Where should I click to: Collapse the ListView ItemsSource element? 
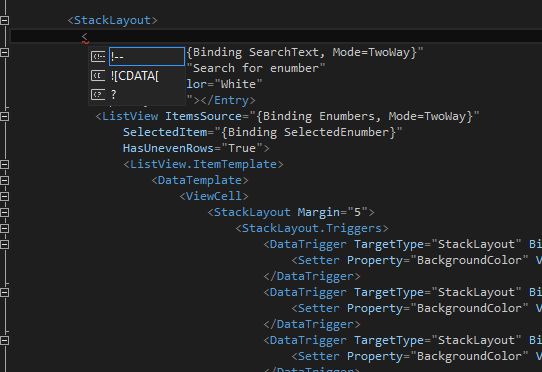pyautogui.click(x=4, y=117)
